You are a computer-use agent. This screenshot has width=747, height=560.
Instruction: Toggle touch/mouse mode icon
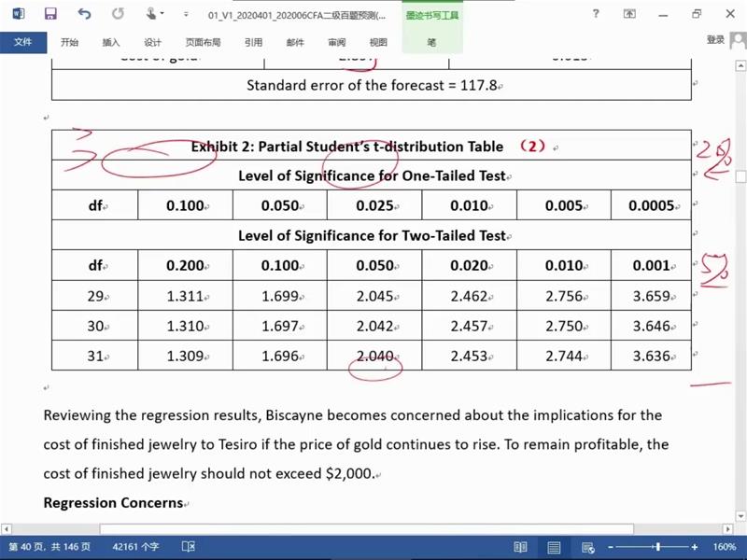click(x=151, y=14)
